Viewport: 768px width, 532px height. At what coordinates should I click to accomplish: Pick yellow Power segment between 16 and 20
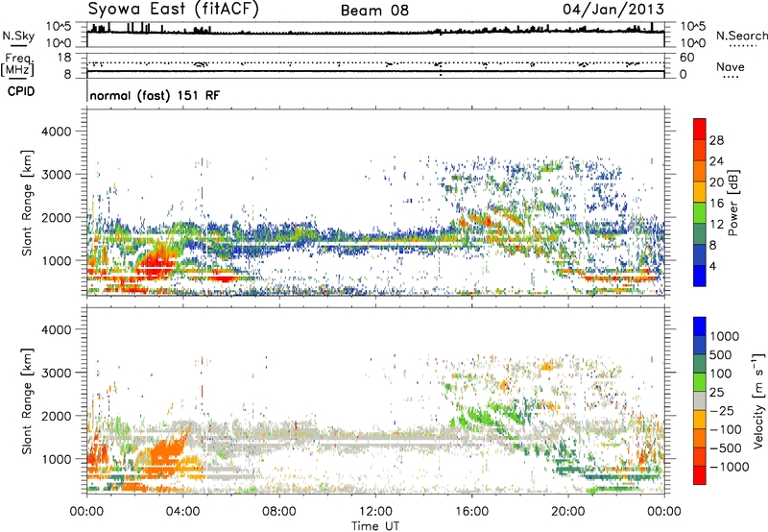700,192
